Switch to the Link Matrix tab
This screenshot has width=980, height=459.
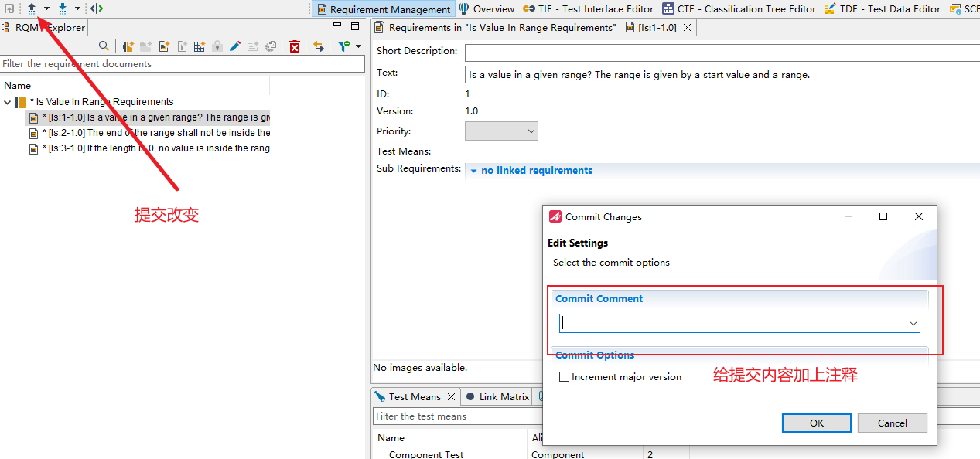point(497,396)
